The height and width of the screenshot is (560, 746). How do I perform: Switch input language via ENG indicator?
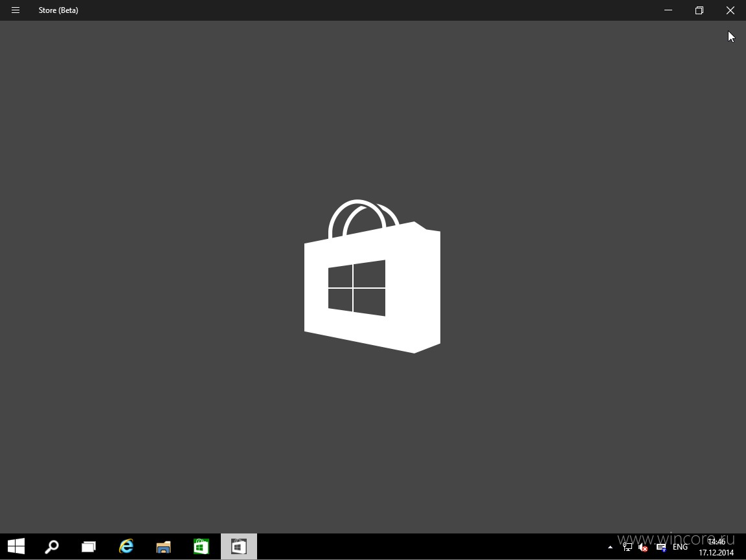point(680,547)
